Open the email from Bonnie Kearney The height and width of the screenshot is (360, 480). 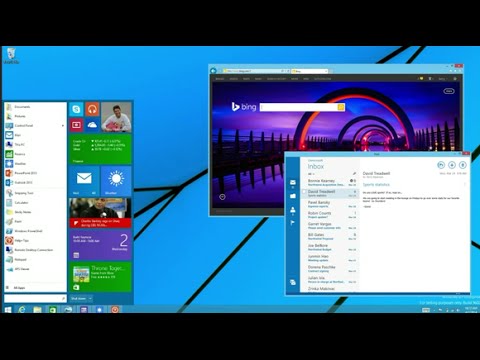[x=330, y=182]
